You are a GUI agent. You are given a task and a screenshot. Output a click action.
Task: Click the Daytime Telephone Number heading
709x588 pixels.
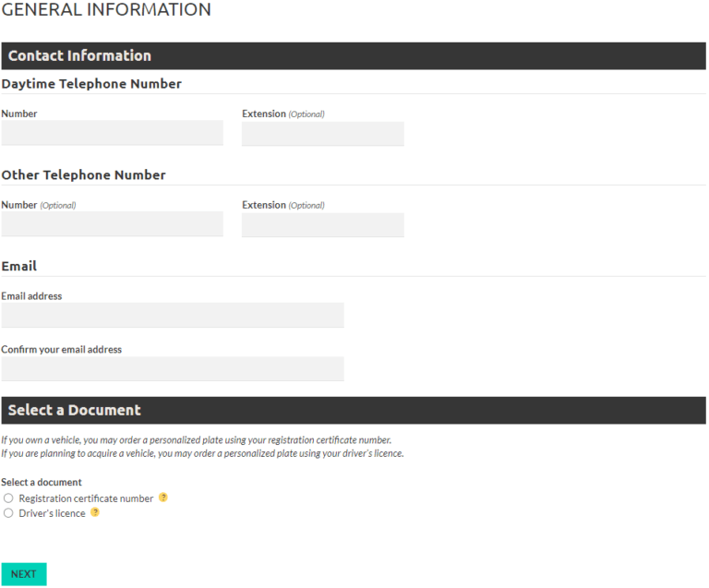[91, 84]
